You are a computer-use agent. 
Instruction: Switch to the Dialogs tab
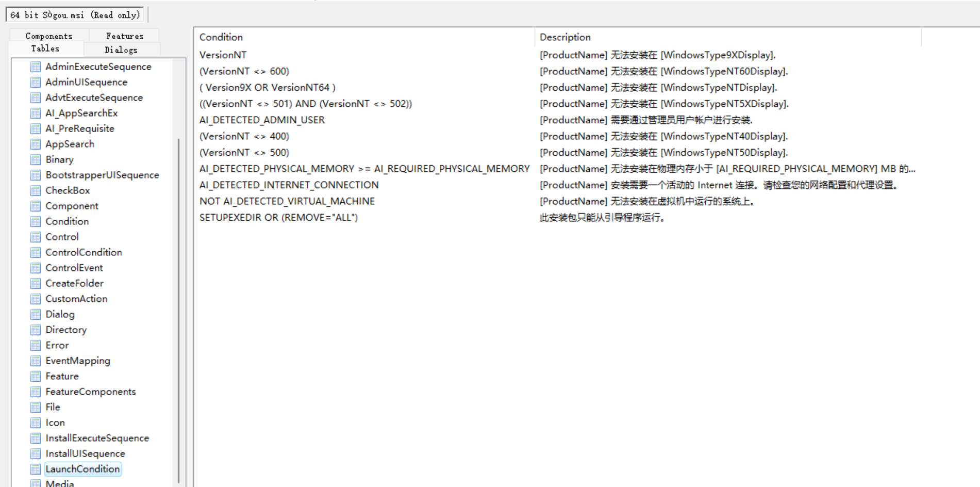(x=121, y=50)
